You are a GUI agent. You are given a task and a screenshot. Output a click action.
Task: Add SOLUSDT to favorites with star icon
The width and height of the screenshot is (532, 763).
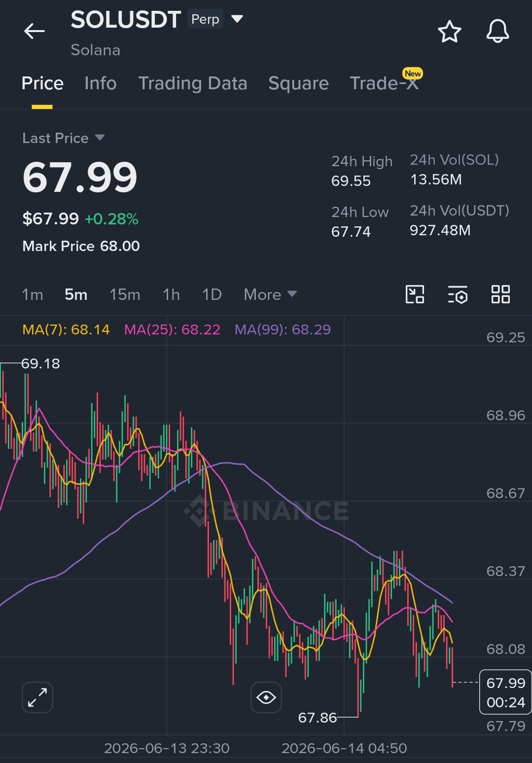(x=449, y=32)
